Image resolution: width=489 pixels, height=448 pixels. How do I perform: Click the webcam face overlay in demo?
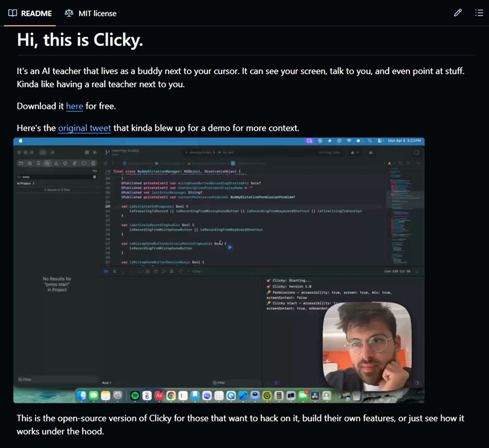(368, 347)
